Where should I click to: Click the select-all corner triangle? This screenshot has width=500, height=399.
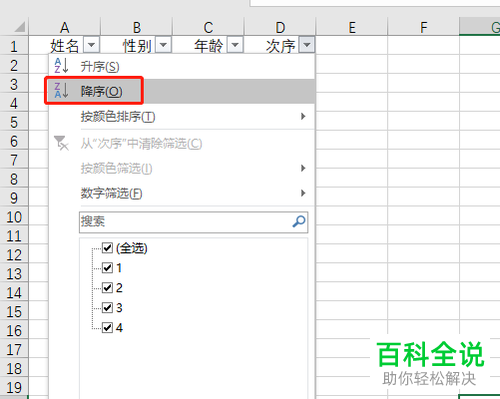19,27
